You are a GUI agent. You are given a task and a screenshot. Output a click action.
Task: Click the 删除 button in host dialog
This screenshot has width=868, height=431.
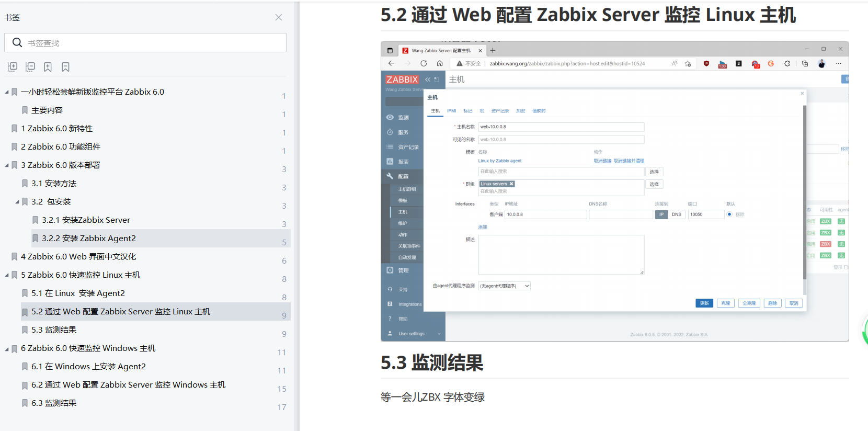pyautogui.click(x=773, y=303)
